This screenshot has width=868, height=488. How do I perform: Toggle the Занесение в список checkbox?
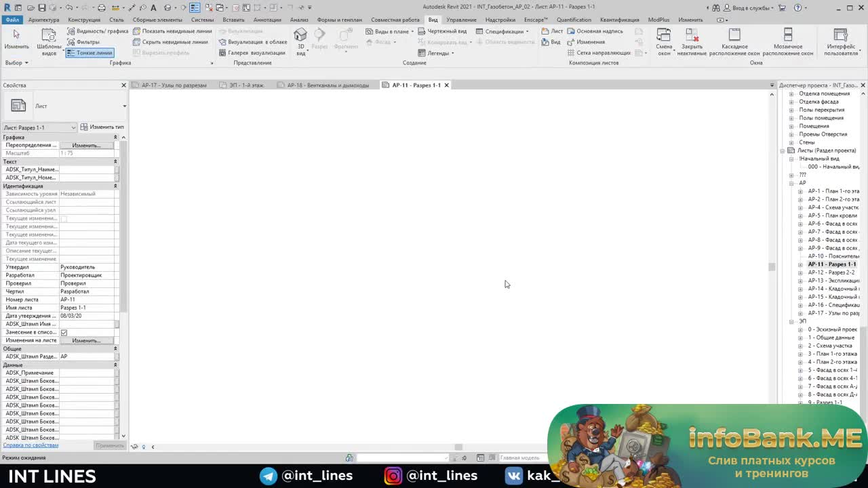pyautogui.click(x=64, y=333)
